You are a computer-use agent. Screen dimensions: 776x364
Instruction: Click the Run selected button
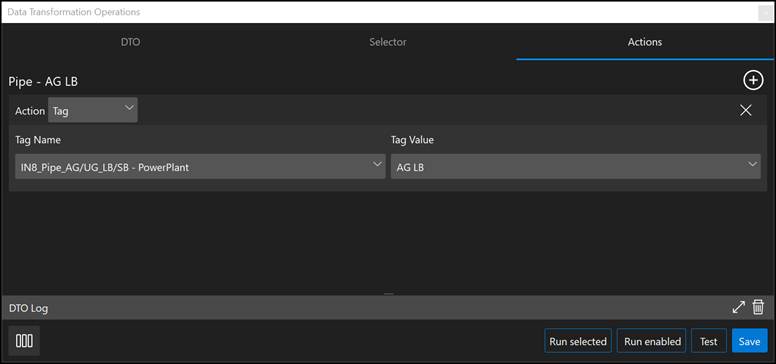coord(578,341)
